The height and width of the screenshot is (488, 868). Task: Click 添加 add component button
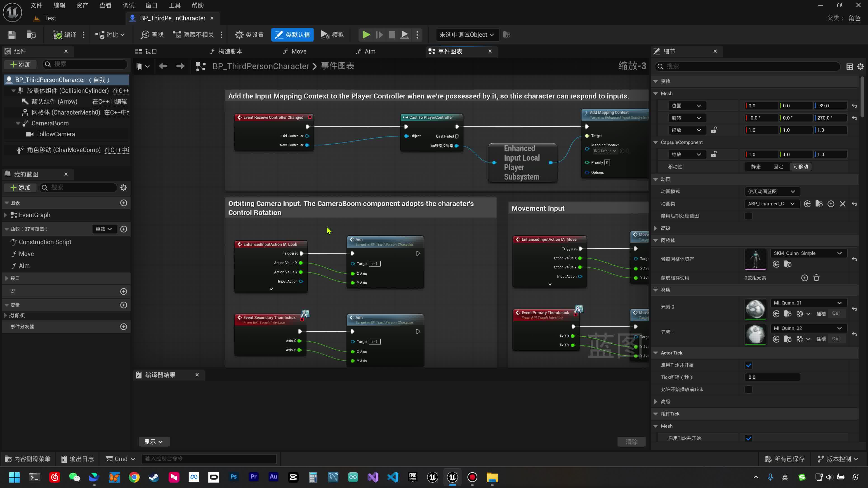point(21,64)
